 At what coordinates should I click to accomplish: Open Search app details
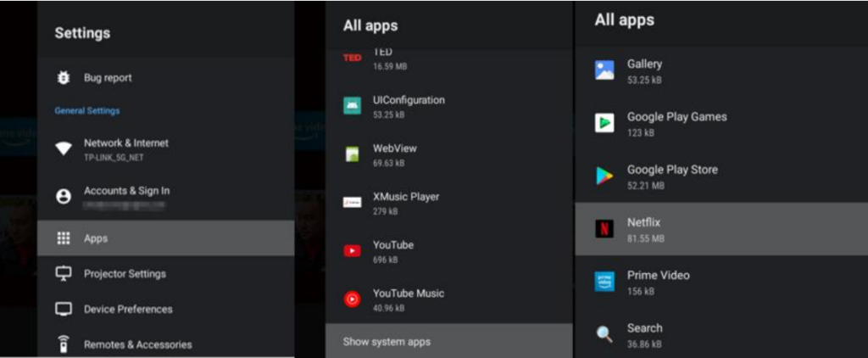coord(721,334)
